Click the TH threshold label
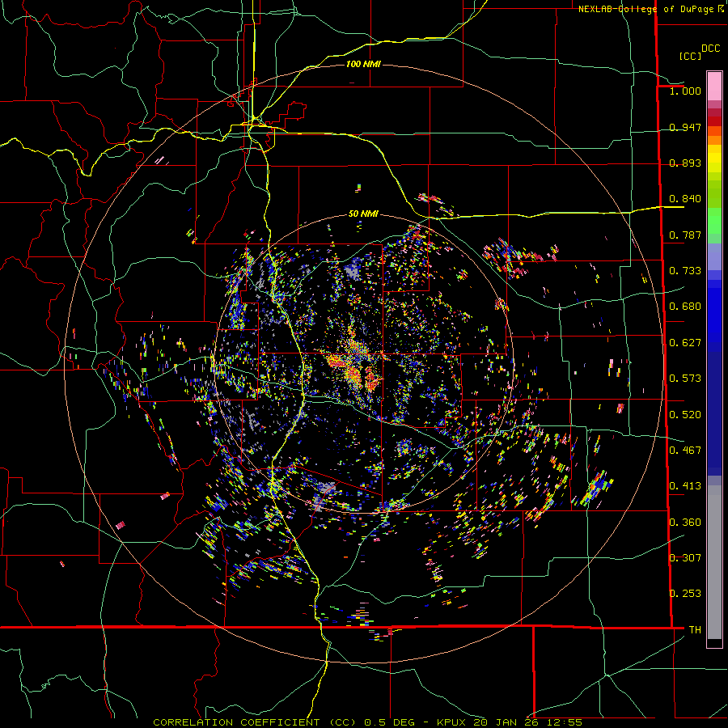Viewport: 728px width, 728px height. coord(695,630)
